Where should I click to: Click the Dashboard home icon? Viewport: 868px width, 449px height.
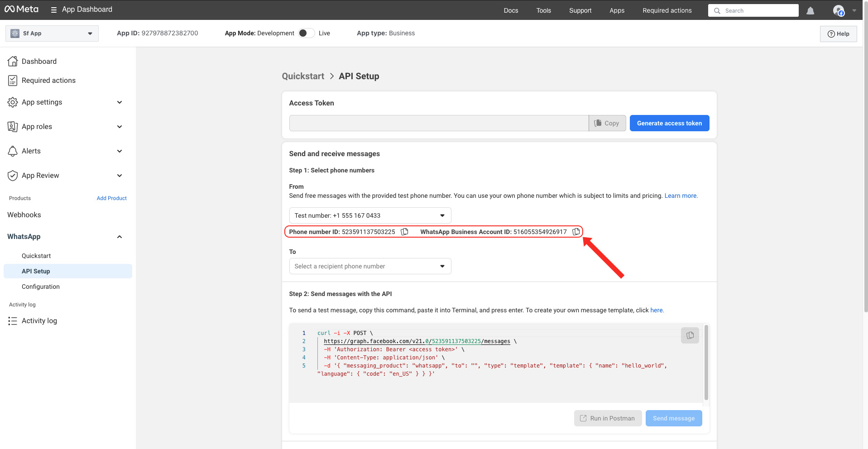[13, 61]
